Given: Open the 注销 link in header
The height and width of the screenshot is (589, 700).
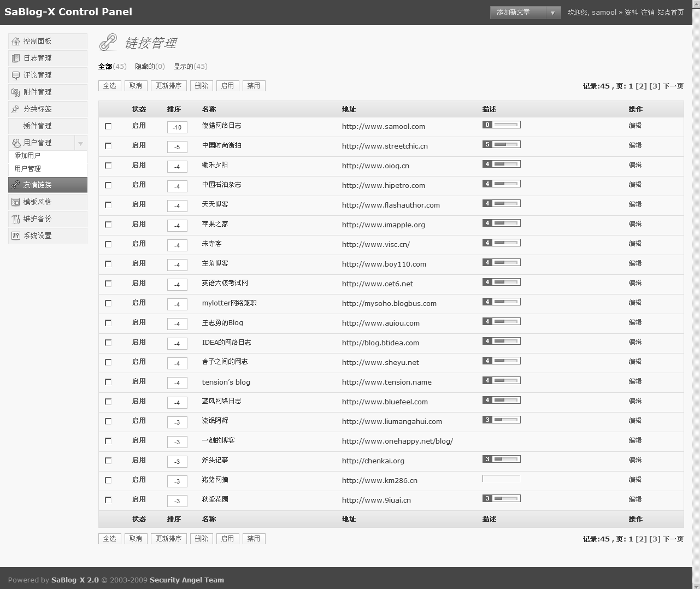Looking at the screenshot, I should [648, 13].
